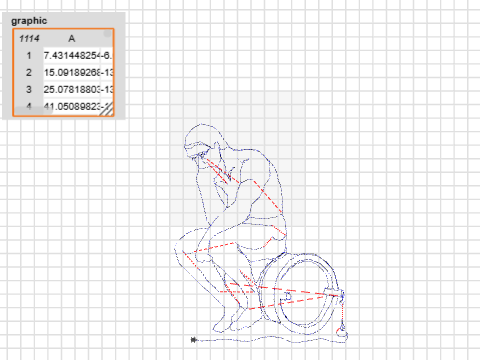Screen dimensions: 480x360
Task: Select row number 3 in the table
Action: (29, 89)
